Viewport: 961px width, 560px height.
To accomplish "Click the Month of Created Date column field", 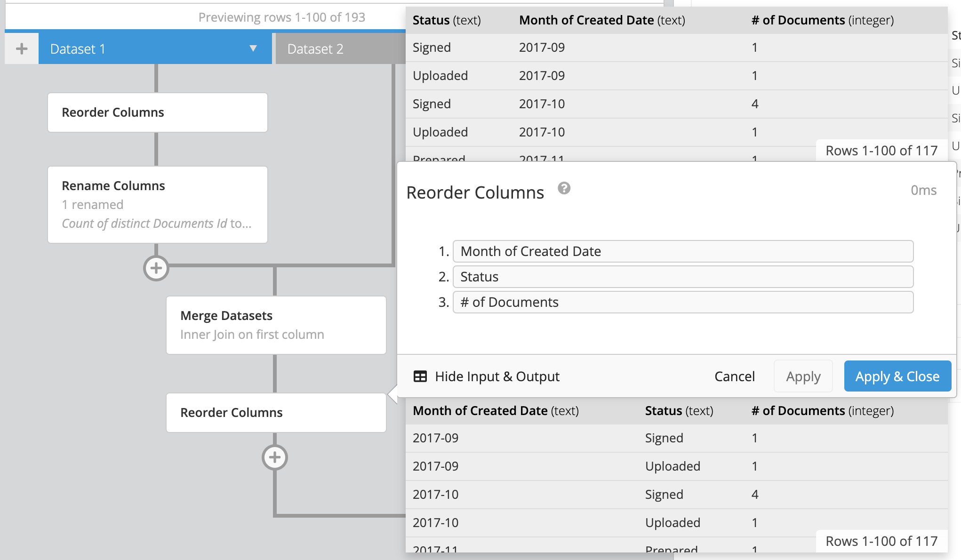I will click(683, 251).
